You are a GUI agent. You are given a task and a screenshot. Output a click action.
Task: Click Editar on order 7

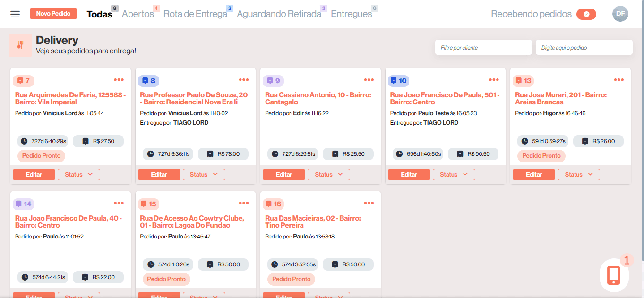[x=34, y=175]
